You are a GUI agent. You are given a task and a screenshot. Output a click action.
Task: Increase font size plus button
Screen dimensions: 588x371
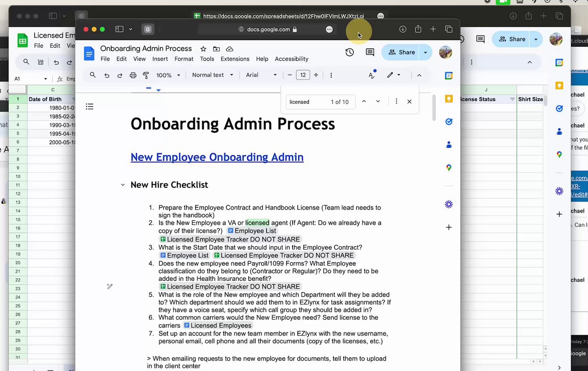coord(316,75)
